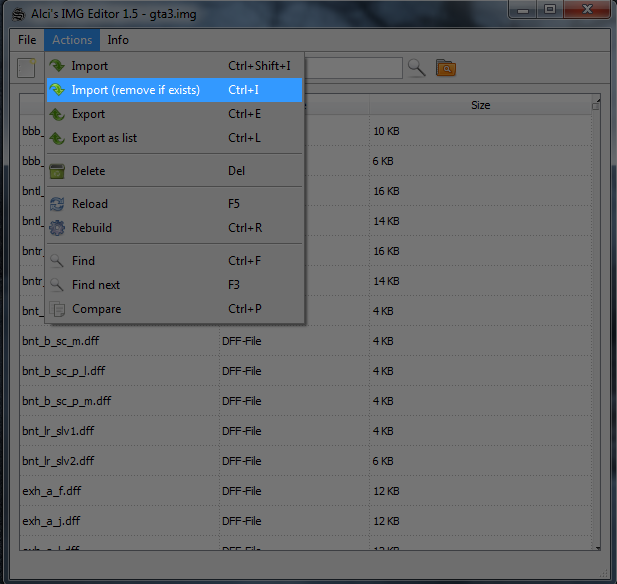The height and width of the screenshot is (584, 617).
Task: Minimize the IMG Editor window
Action: pyautogui.click(x=523, y=9)
